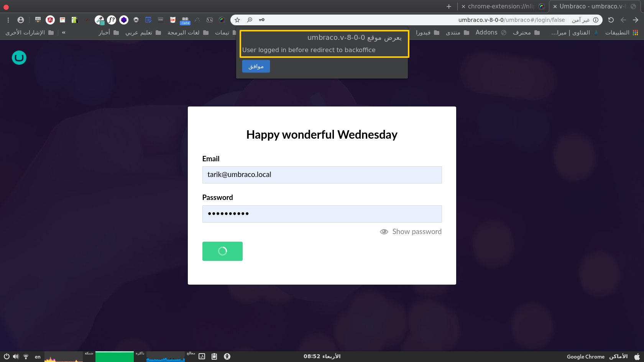Click the green book extension icon
Image resolution: width=644 pixels, height=362 pixels.
[75, 20]
